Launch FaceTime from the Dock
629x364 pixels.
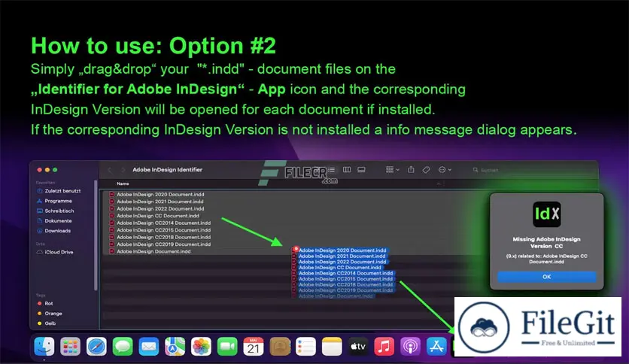click(x=227, y=347)
